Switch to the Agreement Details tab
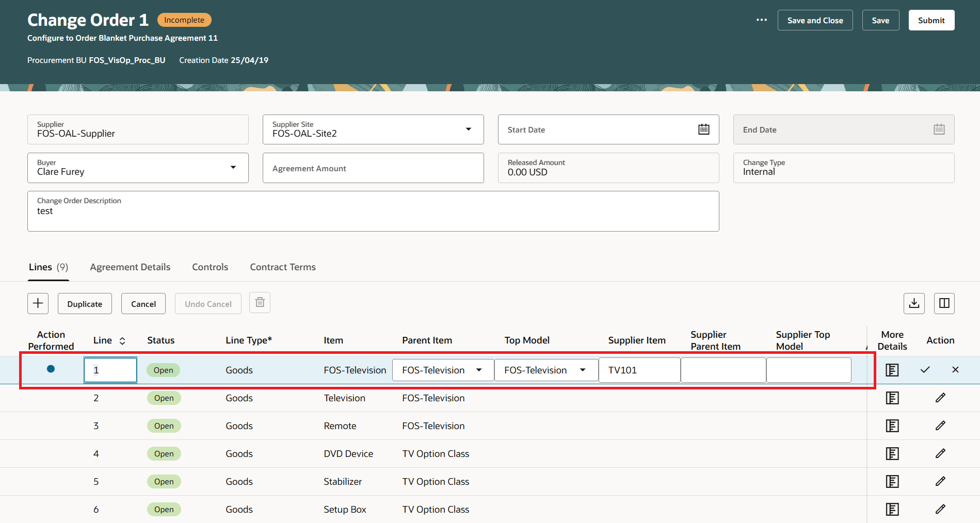This screenshot has height=523, width=980. pos(130,267)
